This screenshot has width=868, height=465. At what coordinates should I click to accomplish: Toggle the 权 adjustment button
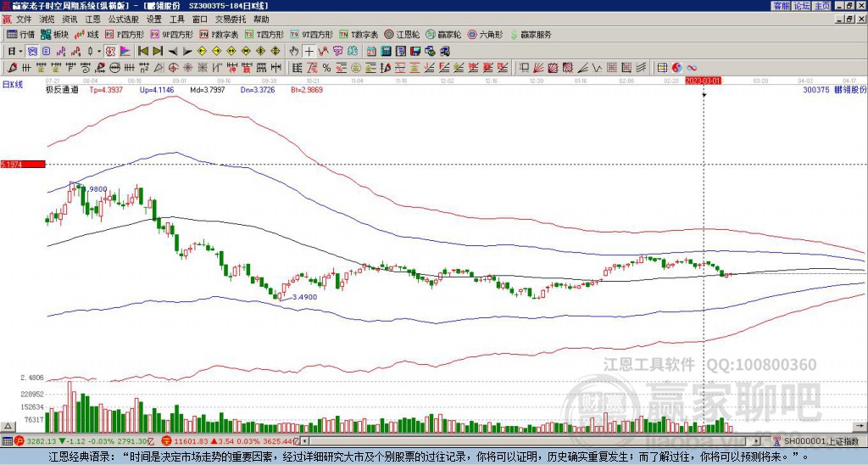click(110, 52)
